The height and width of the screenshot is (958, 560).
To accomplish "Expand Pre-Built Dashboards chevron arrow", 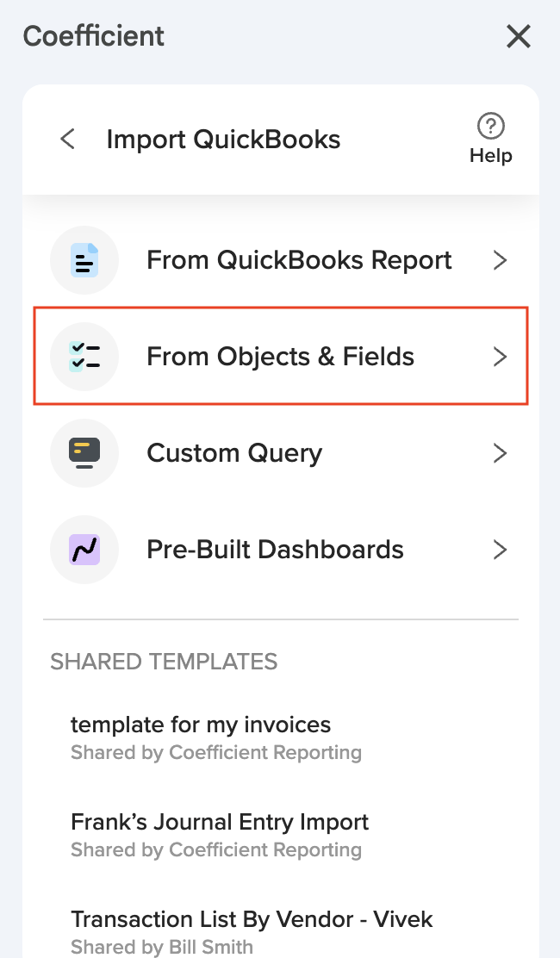I will (500, 550).
